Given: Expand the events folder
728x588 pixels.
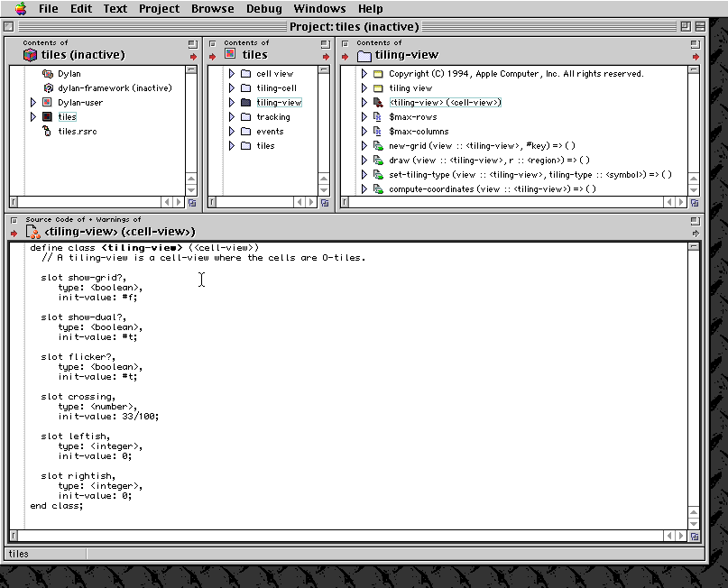Looking at the screenshot, I should [232, 131].
